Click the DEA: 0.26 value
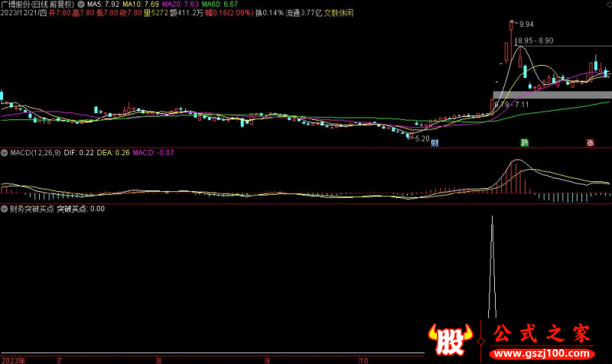The height and width of the screenshot is (364, 612). pos(113,153)
